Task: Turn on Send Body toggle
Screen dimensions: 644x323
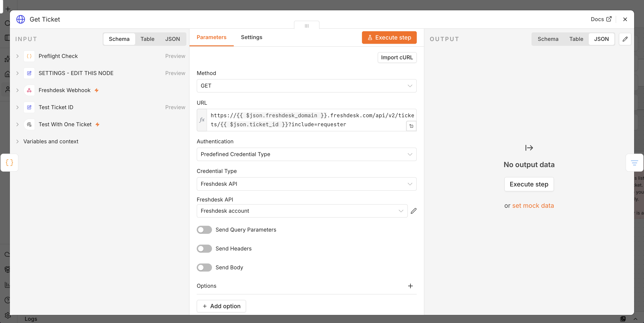Action: (x=204, y=268)
